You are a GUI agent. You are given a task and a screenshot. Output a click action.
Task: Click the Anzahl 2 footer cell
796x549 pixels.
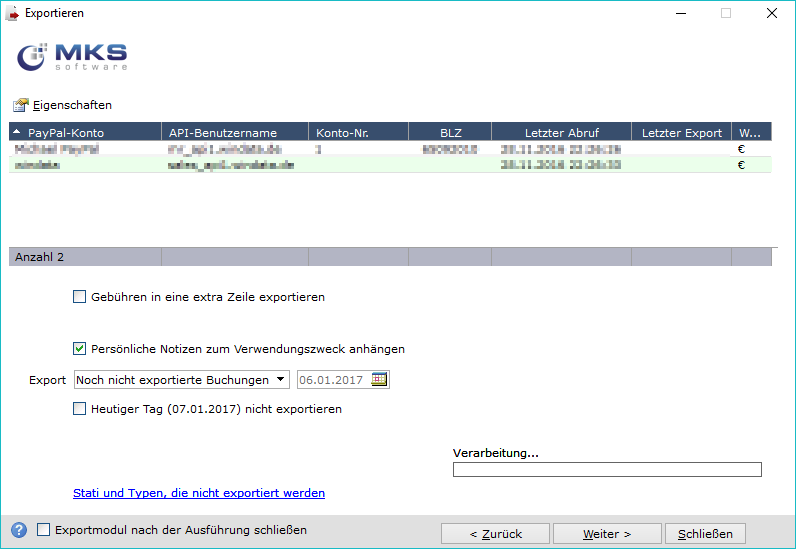[x=85, y=257]
